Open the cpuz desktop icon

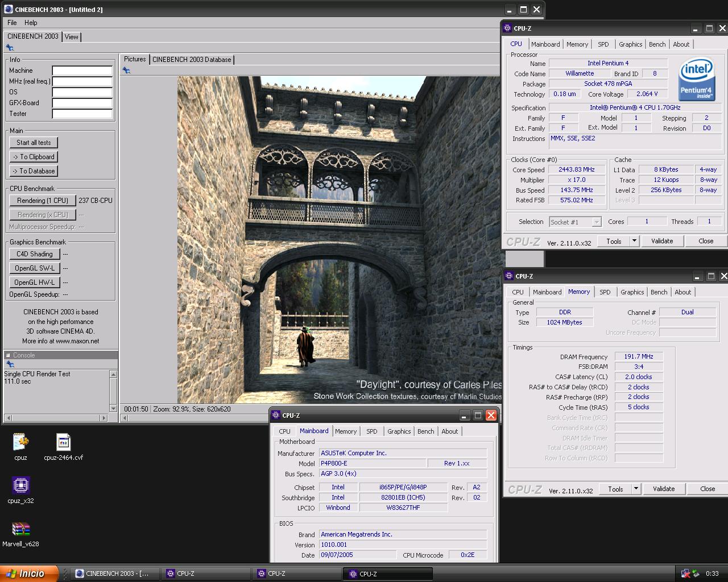tap(20, 447)
